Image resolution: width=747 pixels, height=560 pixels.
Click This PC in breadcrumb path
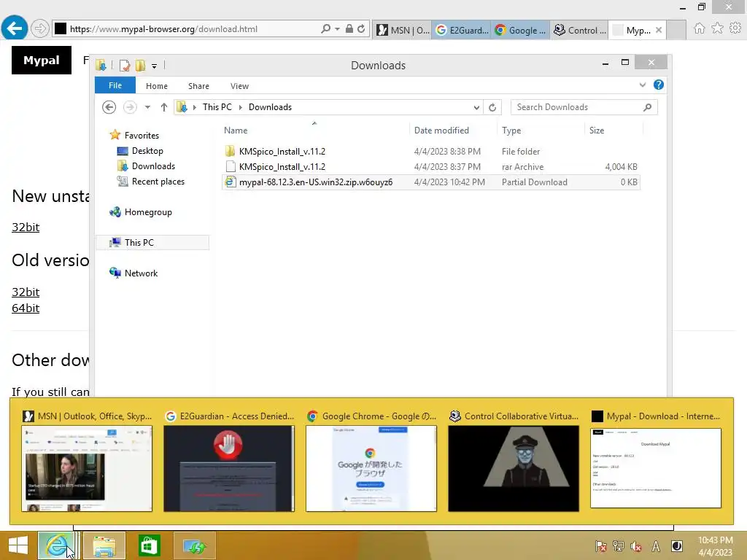[x=217, y=107]
